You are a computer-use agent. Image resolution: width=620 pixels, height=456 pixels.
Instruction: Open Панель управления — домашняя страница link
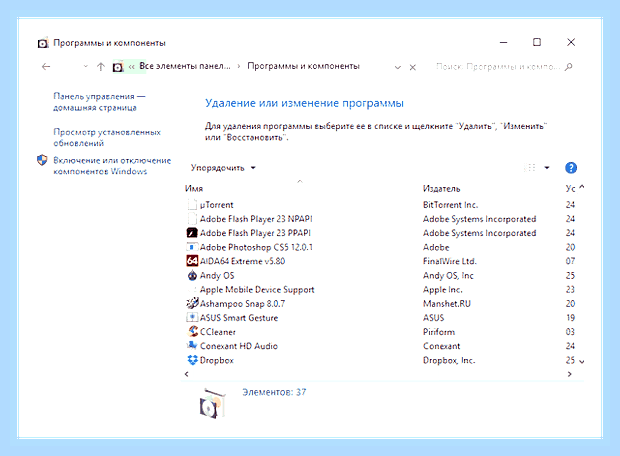pos(99,102)
